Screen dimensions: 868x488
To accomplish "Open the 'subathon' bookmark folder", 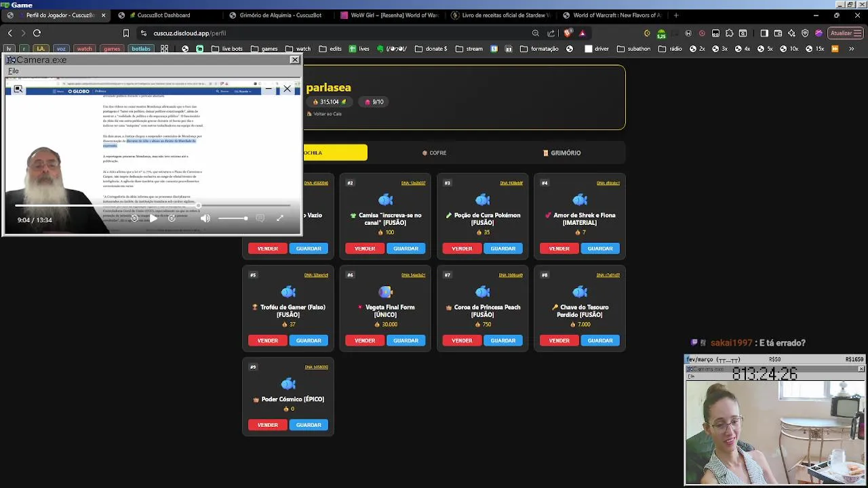I will coord(635,48).
